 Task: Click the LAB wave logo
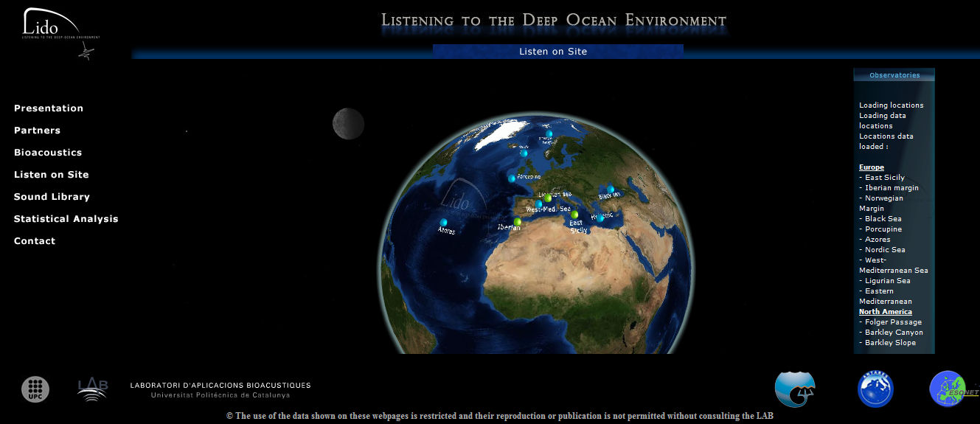click(x=93, y=389)
